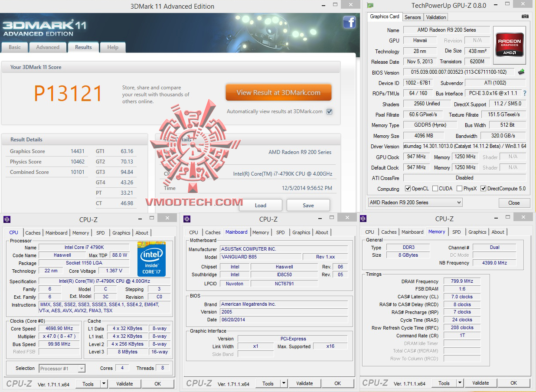Toggle the OpenCL checkbox in GPU-Z
The image size is (536, 392).
coord(408,189)
